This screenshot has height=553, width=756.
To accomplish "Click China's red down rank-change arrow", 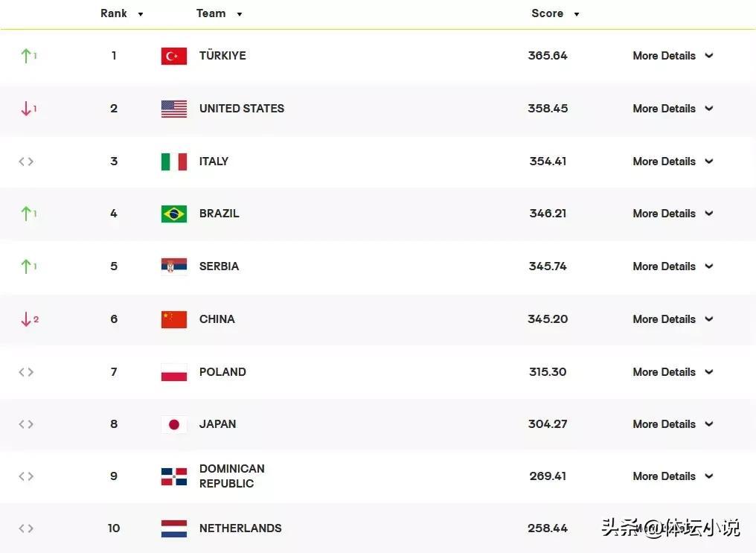I will point(27,319).
